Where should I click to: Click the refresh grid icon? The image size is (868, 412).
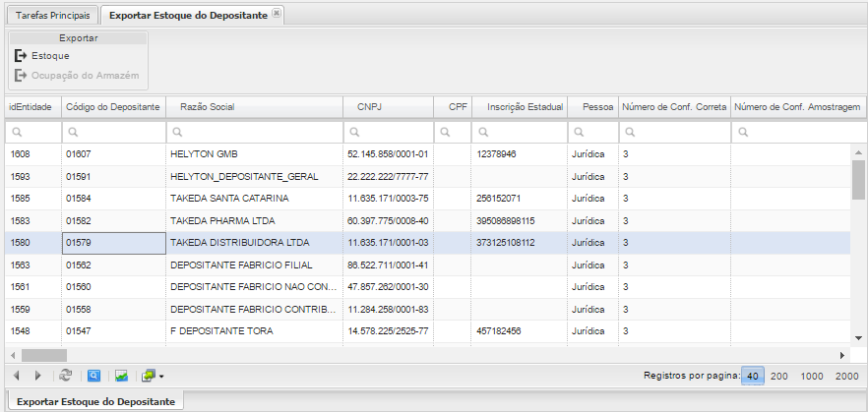tap(66, 376)
